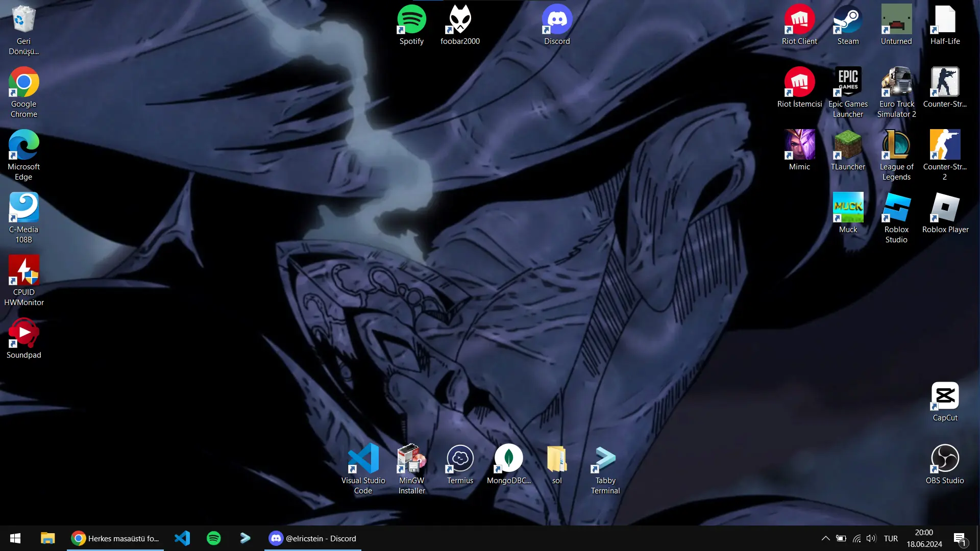Launch Google Chrome from the desktop

[x=23, y=92]
